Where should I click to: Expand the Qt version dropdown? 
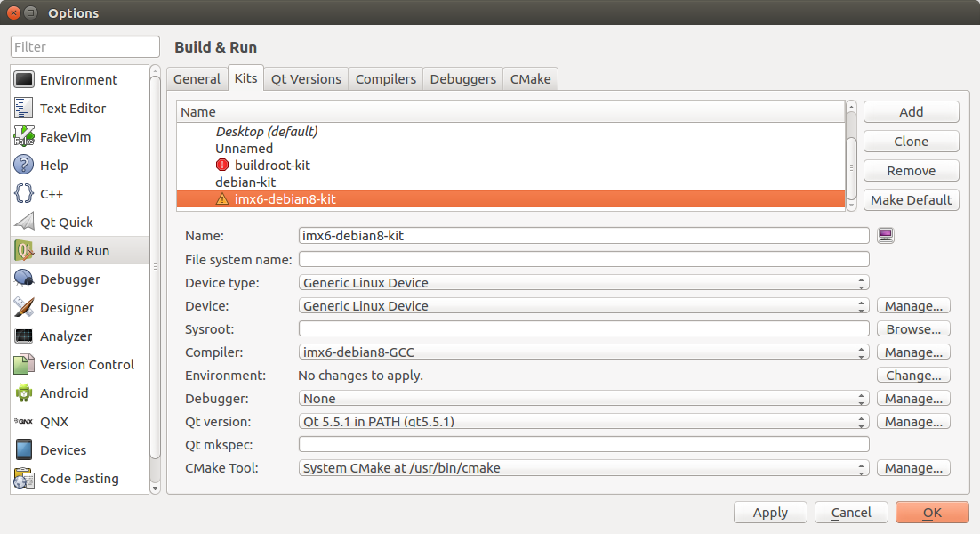click(x=583, y=422)
